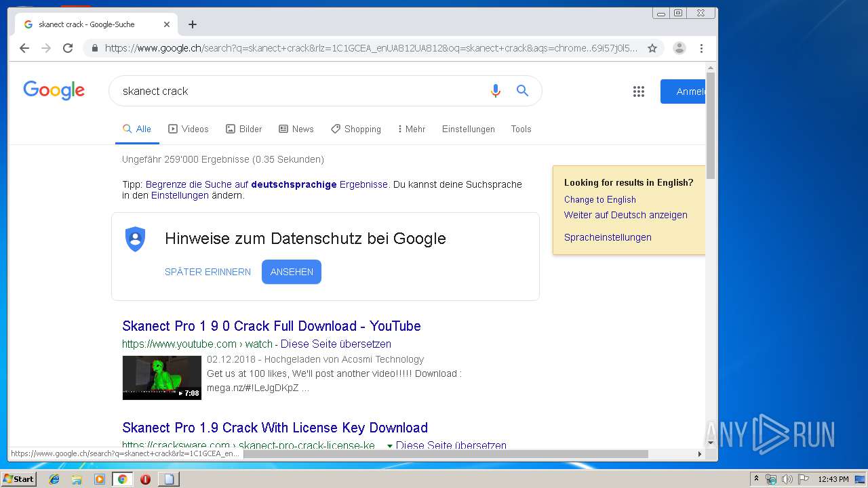868x488 pixels.
Task: Click the Anmelden sign-in button
Action: coord(683,91)
